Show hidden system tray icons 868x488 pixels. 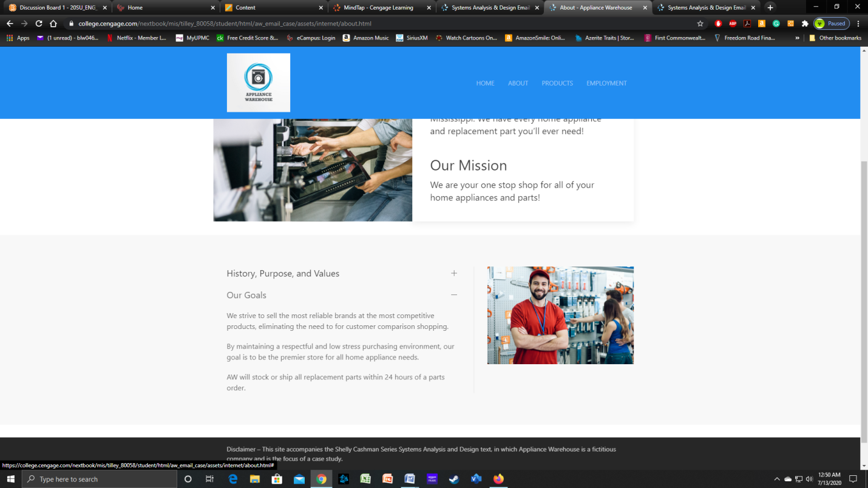pyautogui.click(x=776, y=479)
